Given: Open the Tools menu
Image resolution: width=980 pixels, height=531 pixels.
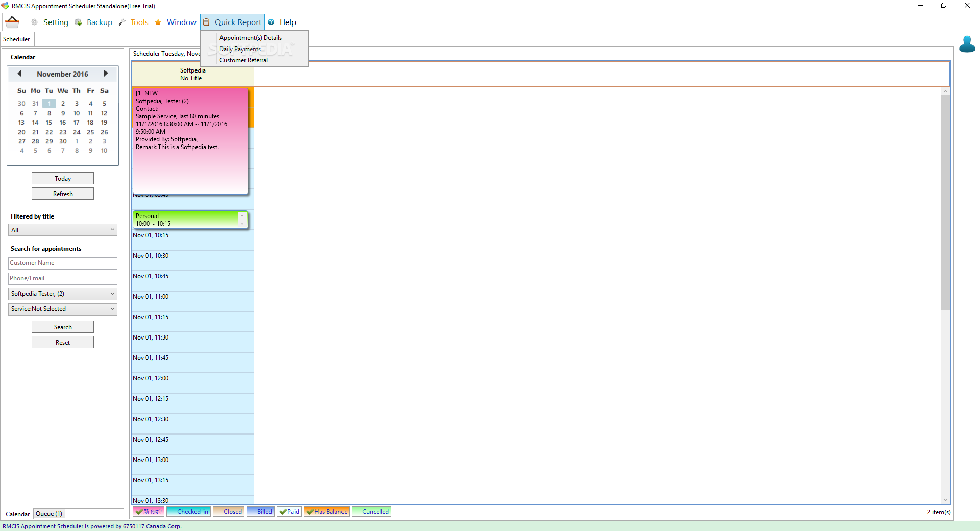Looking at the screenshot, I should (x=139, y=22).
